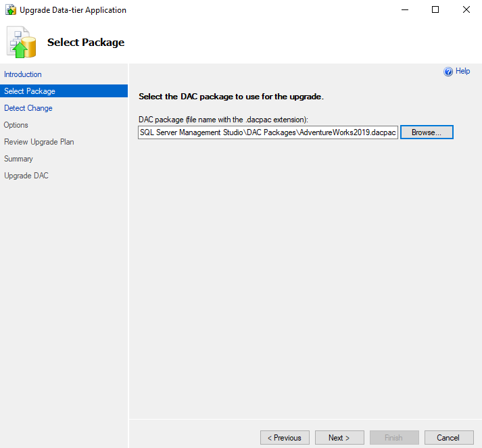Go back with the Previous button
Screen dimensions: 482x448
click(x=285, y=438)
